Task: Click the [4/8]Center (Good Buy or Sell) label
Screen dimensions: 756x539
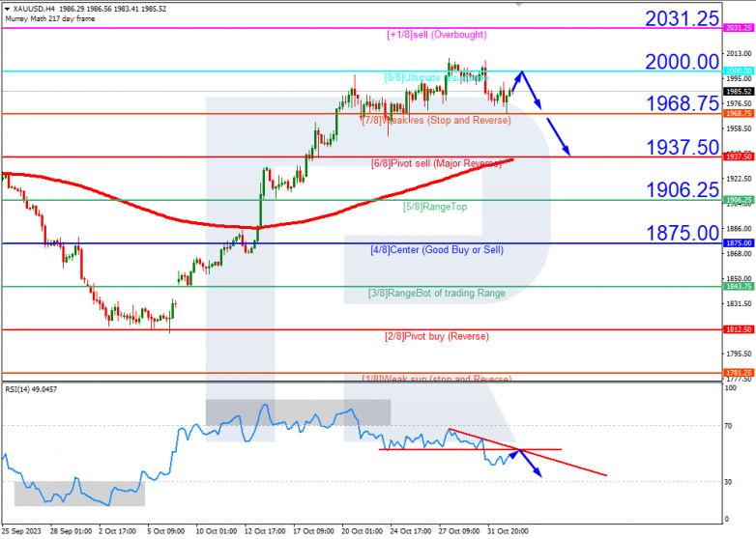Action: 437,249
